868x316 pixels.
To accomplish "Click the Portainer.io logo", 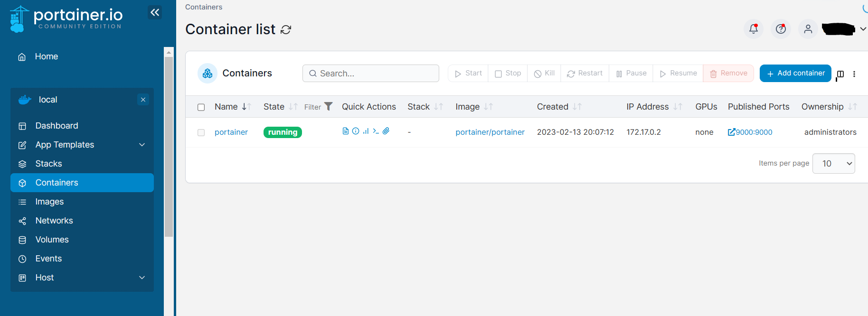I will pos(66,19).
